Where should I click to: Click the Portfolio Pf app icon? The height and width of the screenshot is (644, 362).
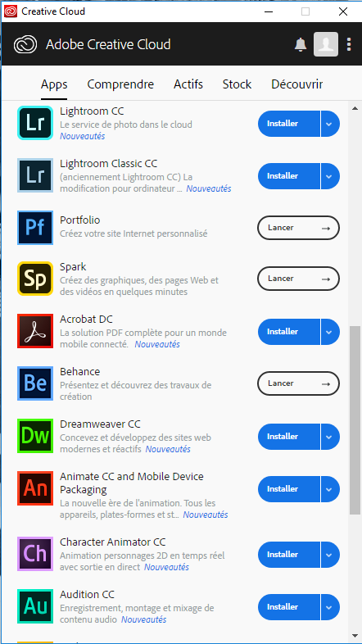pos(35,228)
